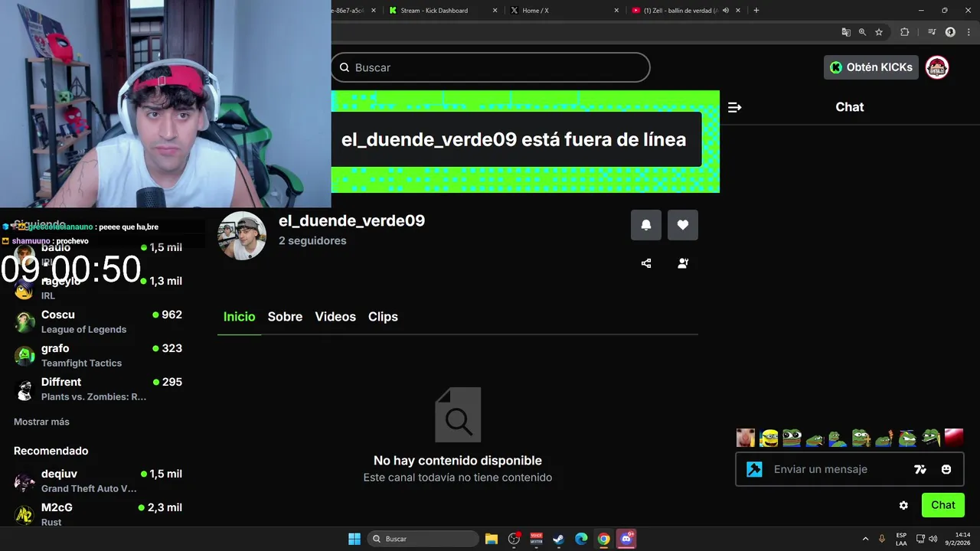Open the 7TV emote menu in chat
Viewport: 980px width, 551px height.
(920, 469)
